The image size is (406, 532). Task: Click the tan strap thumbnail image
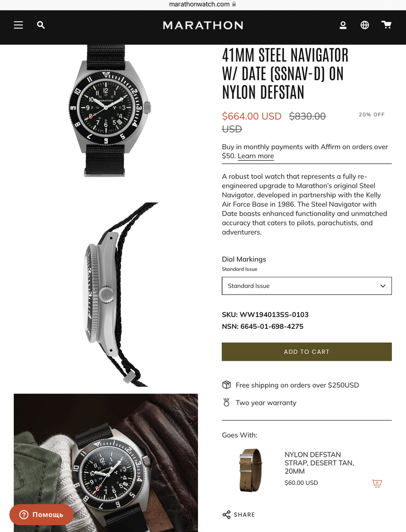click(x=251, y=470)
